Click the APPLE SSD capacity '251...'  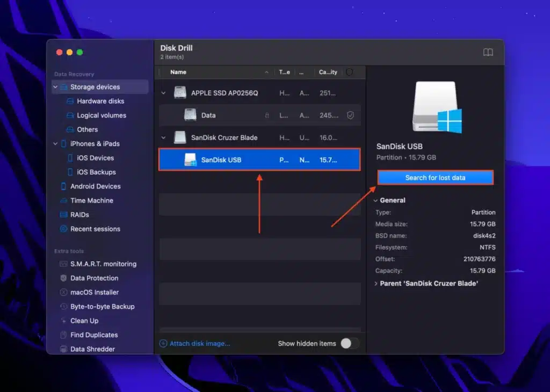coord(328,93)
